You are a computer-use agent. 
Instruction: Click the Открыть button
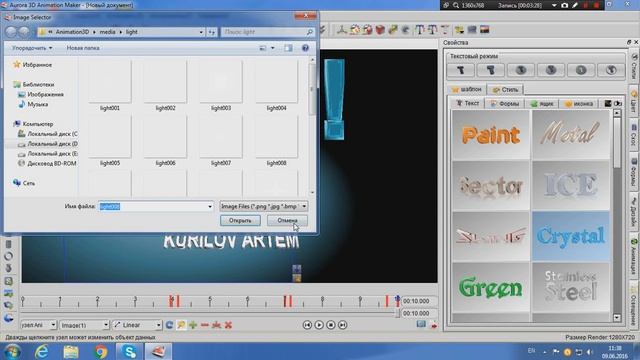coord(240,220)
